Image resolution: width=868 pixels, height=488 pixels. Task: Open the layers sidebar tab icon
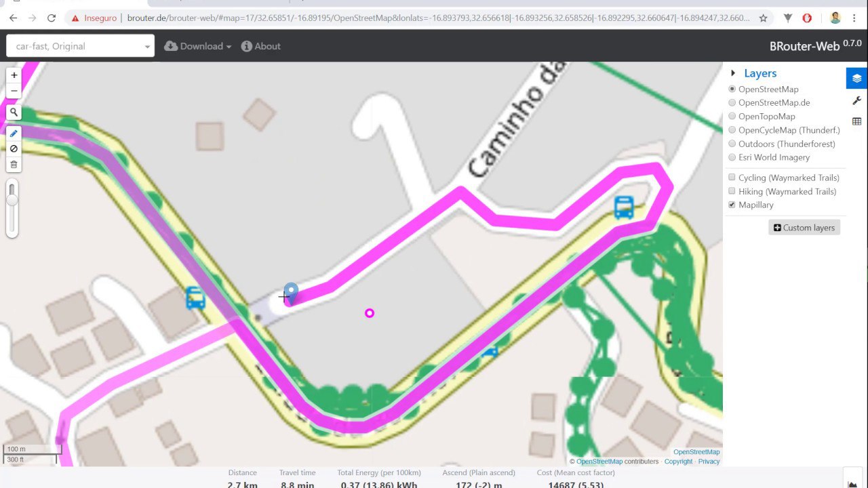[x=857, y=78]
